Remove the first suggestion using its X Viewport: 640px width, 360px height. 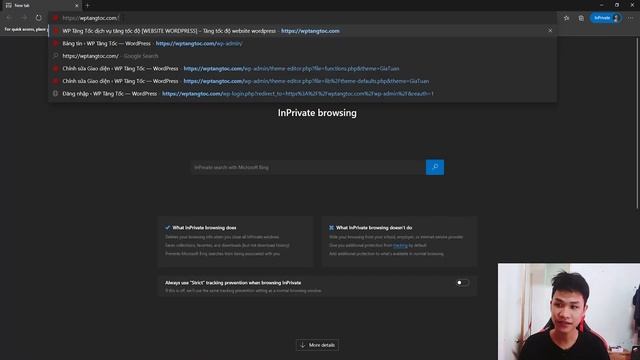pyautogui.click(x=550, y=31)
